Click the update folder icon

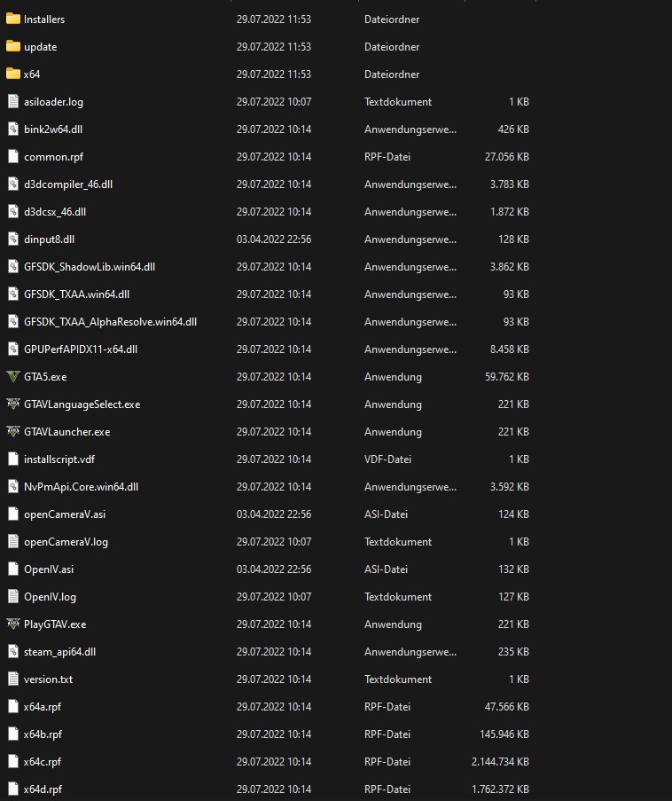coord(13,46)
